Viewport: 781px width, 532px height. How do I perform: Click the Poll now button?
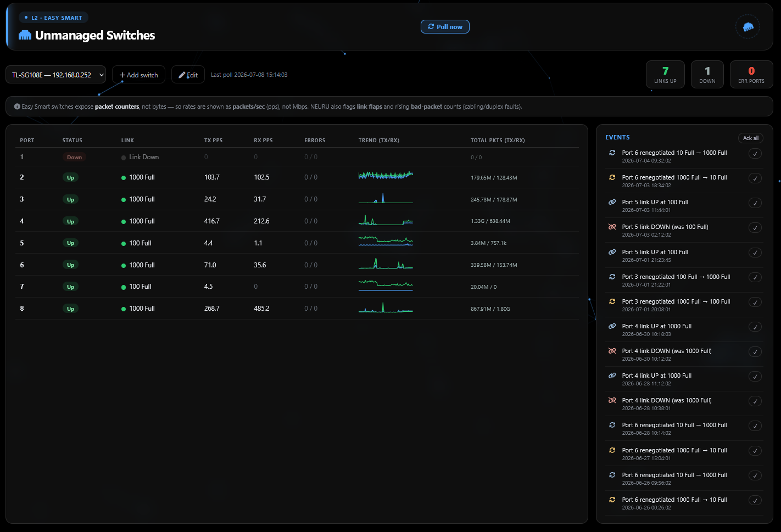(445, 27)
